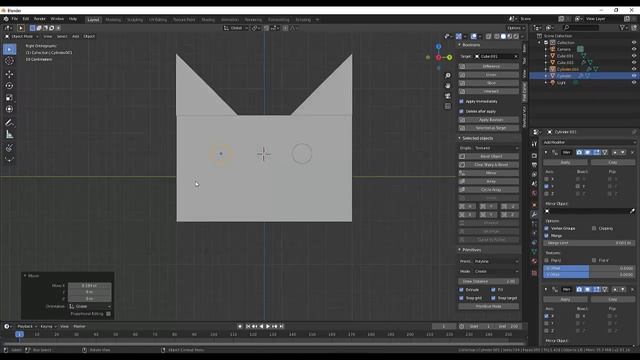Click play animation button in timeline
The image size is (640, 360).
point(268,326)
